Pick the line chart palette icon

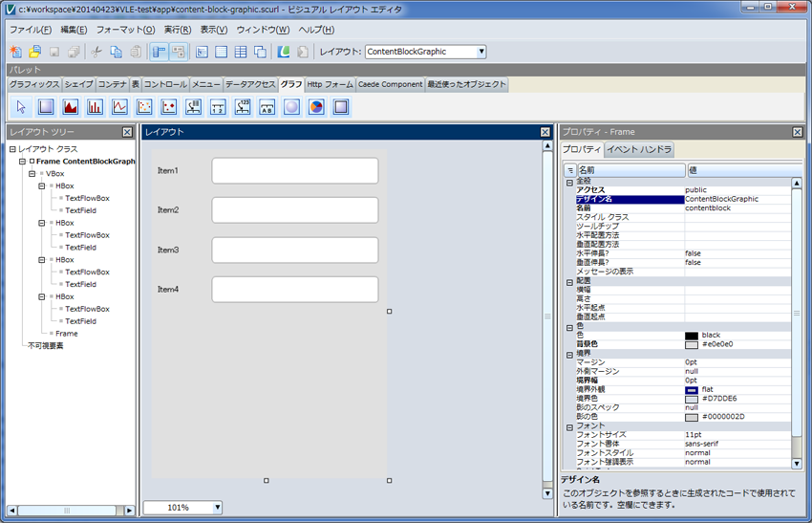pos(119,107)
